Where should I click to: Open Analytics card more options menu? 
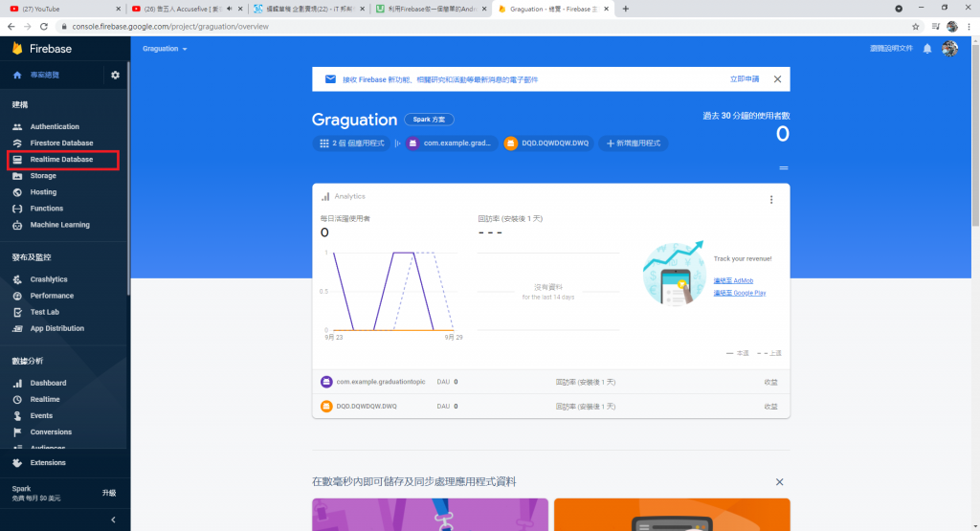click(771, 200)
